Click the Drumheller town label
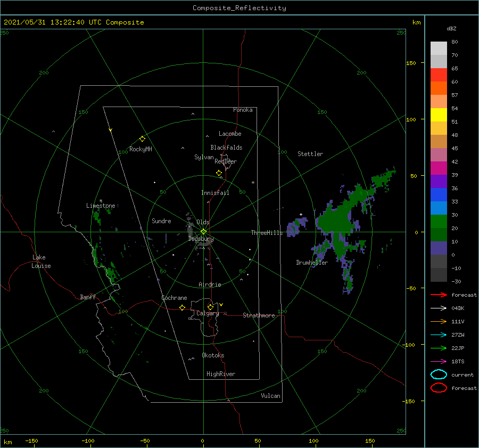The height and width of the screenshot is (448, 479). click(x=312, y=263)
